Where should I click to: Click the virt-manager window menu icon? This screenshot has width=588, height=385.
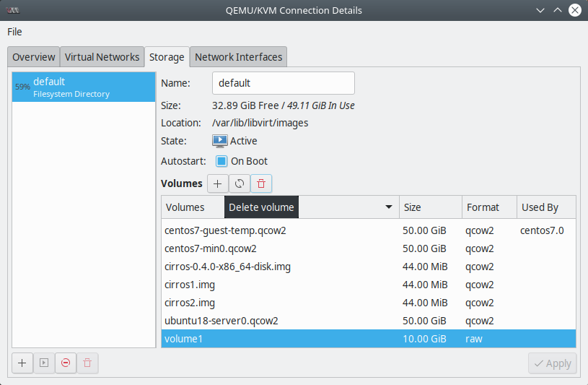13,10
